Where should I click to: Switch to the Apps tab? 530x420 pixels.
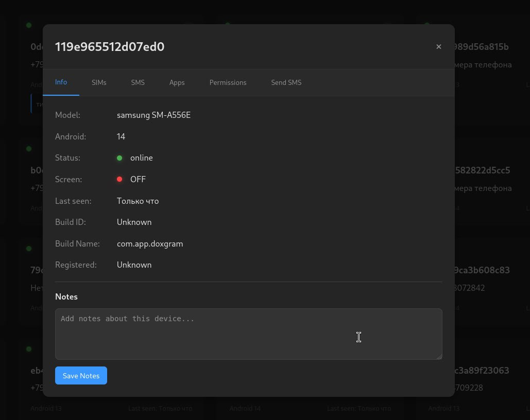pyautogui.click(x=177, y=82)
